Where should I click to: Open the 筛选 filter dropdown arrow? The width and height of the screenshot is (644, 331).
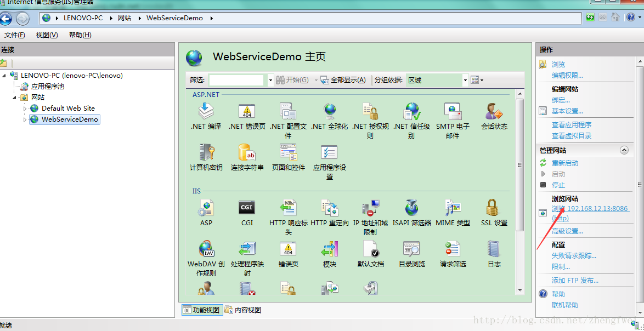[270, 81]
